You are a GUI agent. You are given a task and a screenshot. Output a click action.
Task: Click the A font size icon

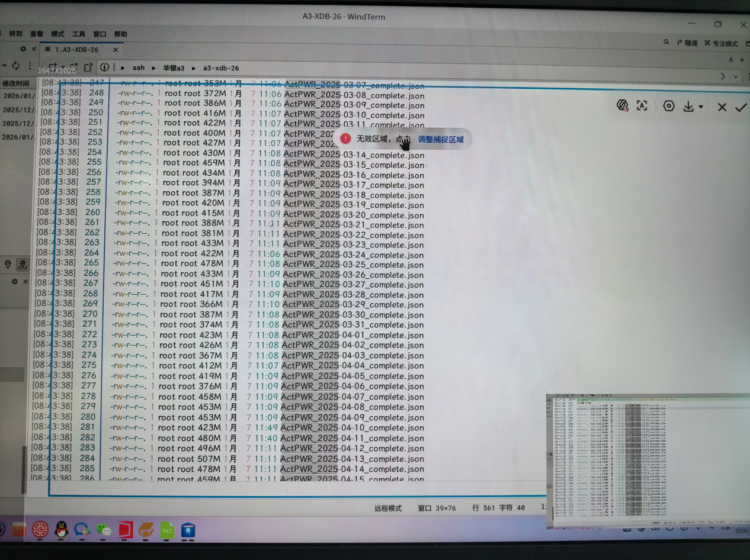tap(731, 60)
